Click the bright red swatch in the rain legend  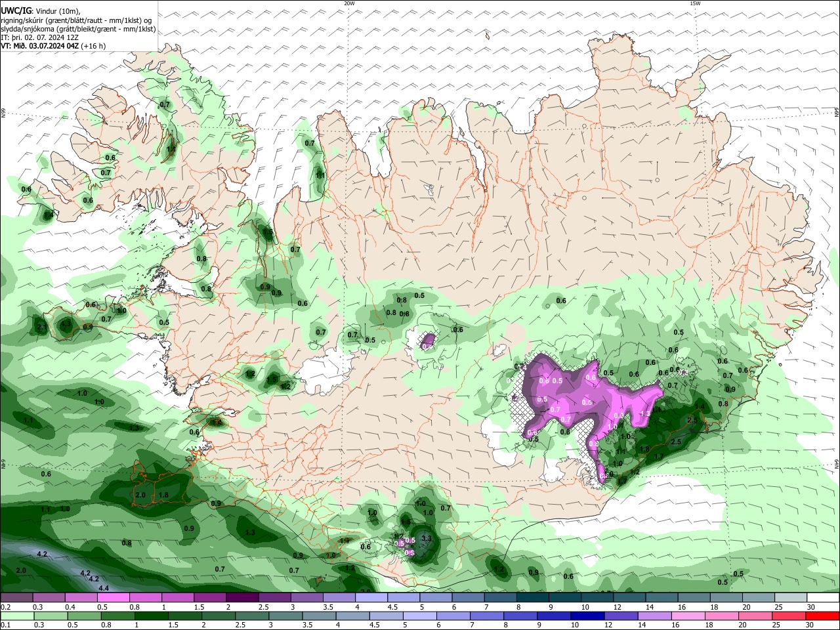point(824,616)
